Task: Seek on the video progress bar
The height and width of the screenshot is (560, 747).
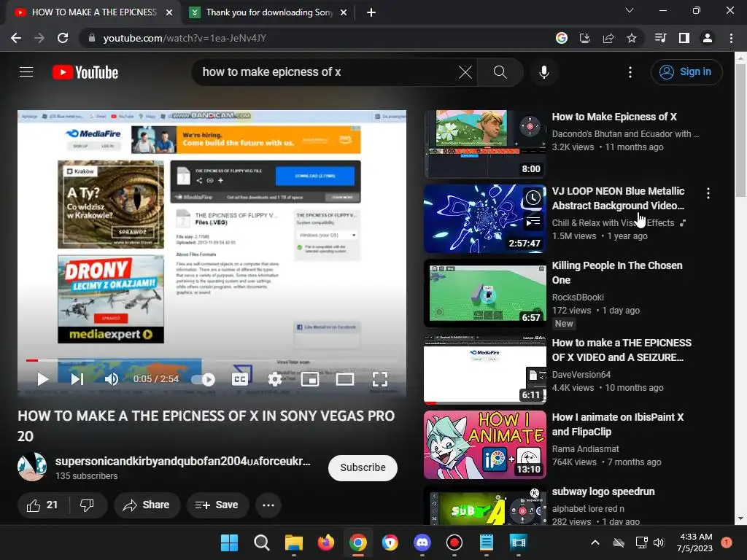Action: (212, 360)
